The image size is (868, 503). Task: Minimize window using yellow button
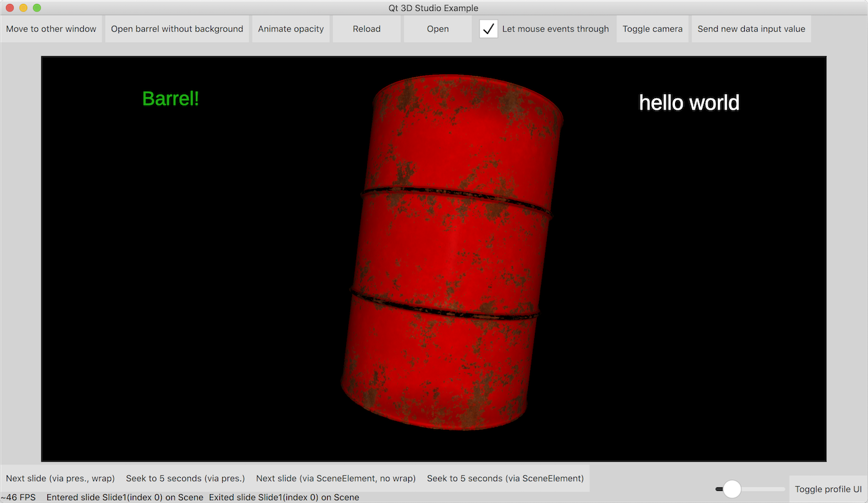(23, 8)
